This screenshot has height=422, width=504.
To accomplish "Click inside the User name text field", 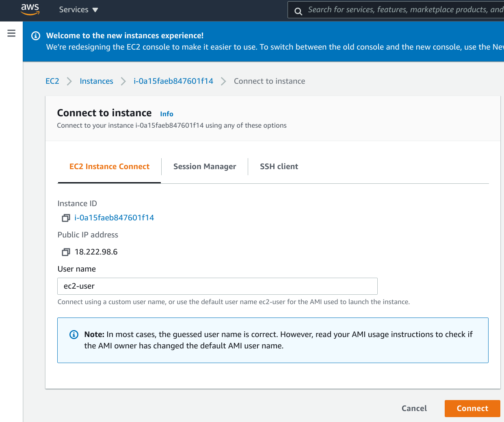I will (217, 286).
